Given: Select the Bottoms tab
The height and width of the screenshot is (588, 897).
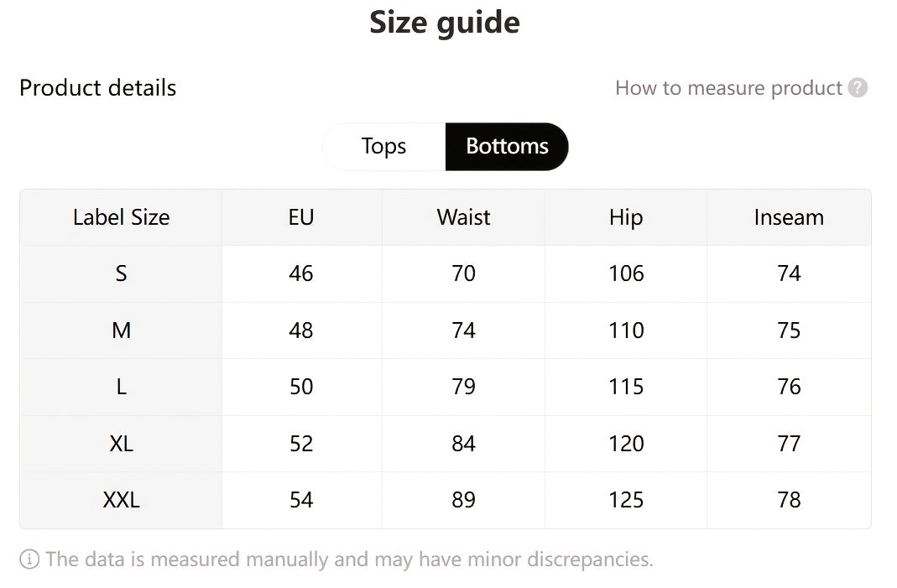Looking at the screenshot, I should [507, 147].
